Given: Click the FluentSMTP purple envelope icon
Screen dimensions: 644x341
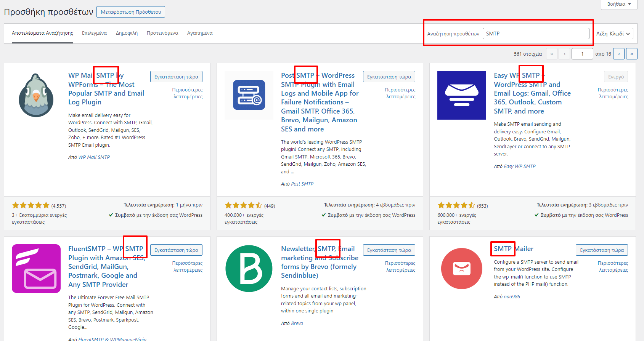Looking at the screenshot, I should click(36, 269).
